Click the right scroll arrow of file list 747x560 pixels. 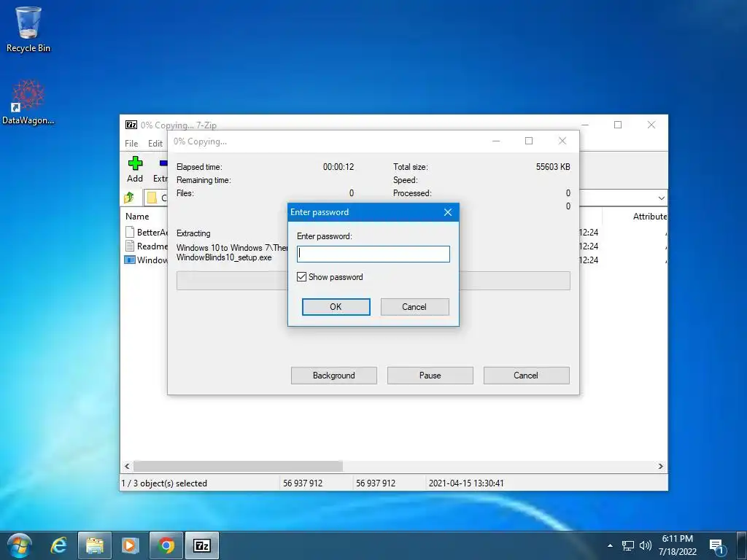661,466
